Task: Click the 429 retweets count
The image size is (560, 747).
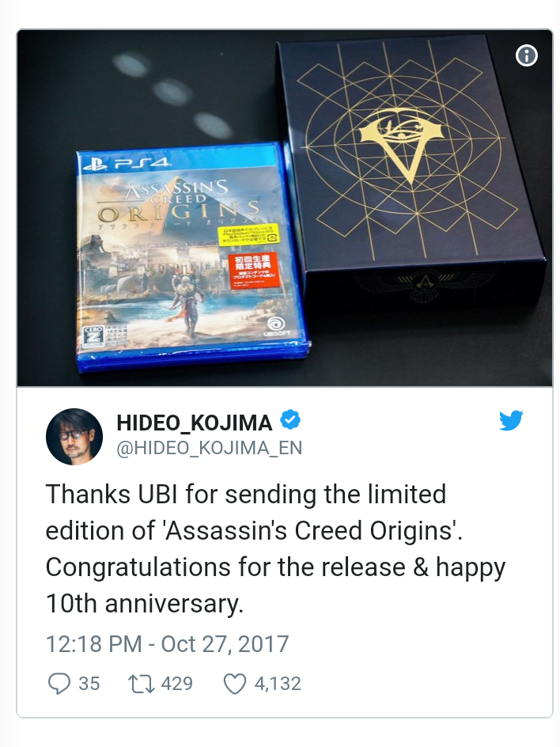Action: click(x=176, y=684)
